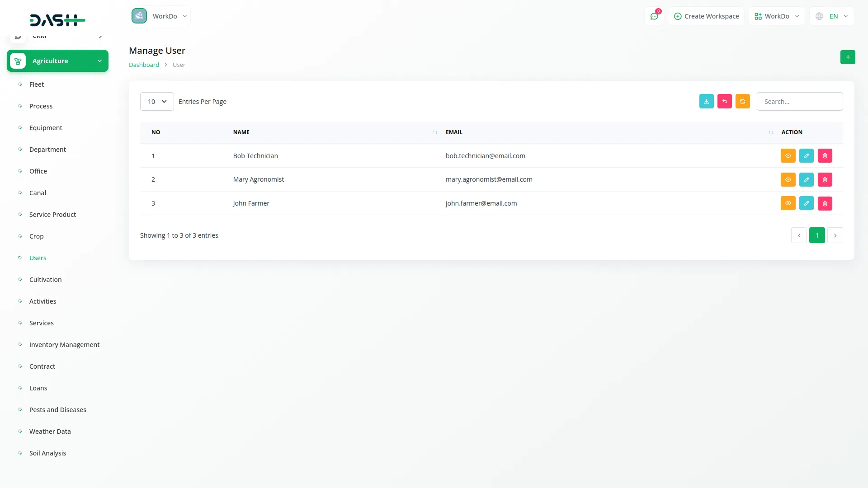Open Weather Data in the sidebar
This screenshot has width=868, height=488.
[50, 432]
